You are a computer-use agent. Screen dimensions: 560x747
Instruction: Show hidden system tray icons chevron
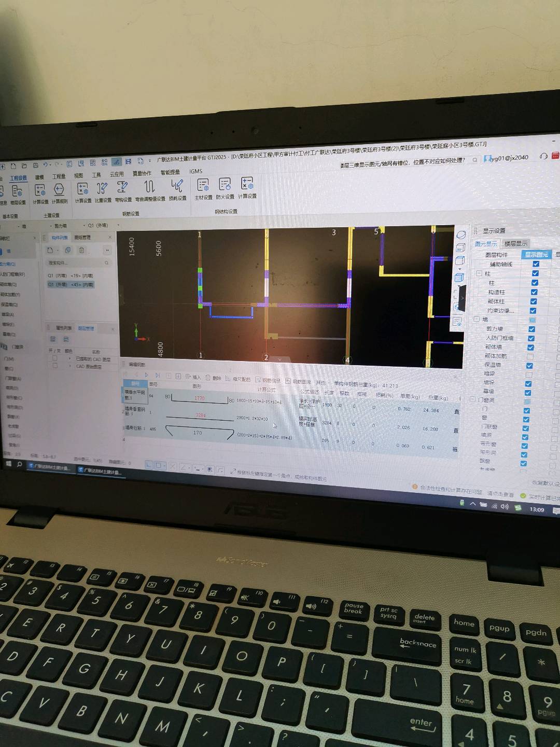(x=472, y=504)
